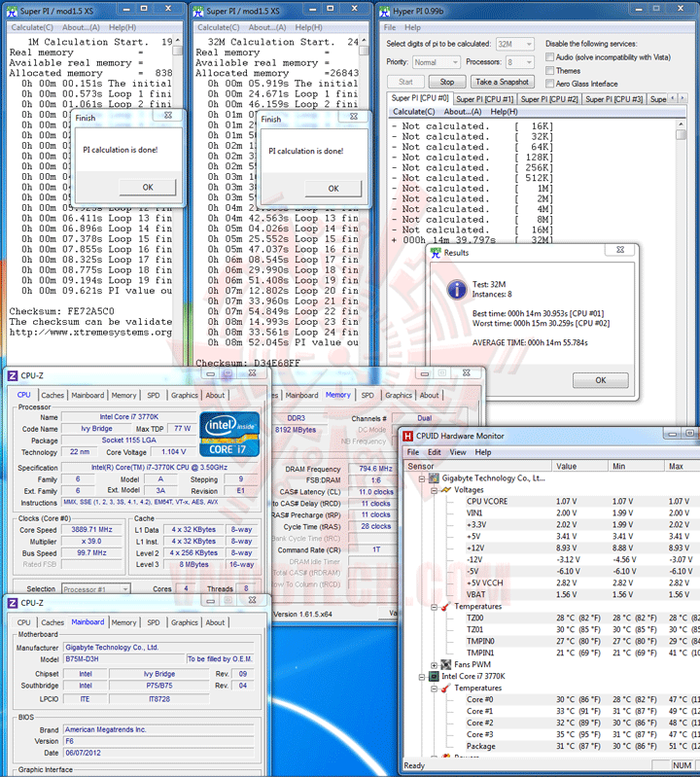Click the CPU-Z Z logo in Mainboard window
Screen dimensions: 700x777
coord(13,603)
